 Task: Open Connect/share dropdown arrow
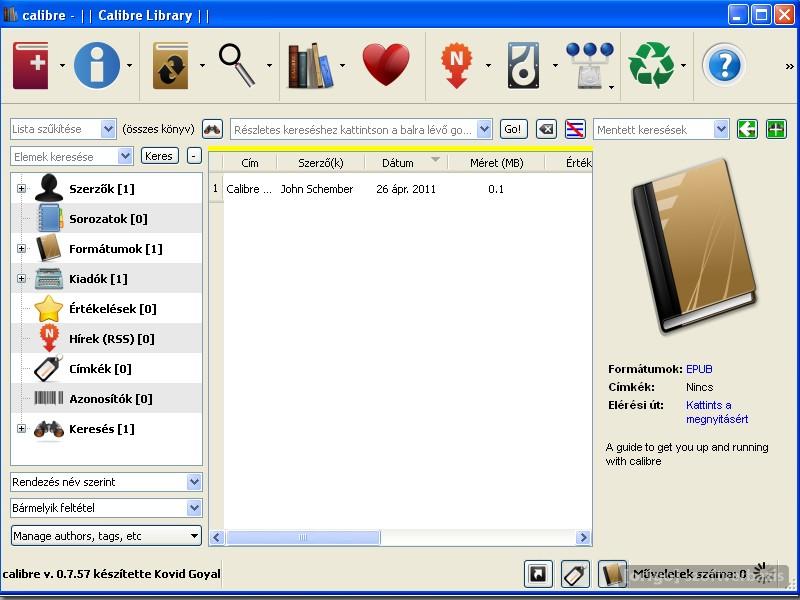tap(611, 88)
